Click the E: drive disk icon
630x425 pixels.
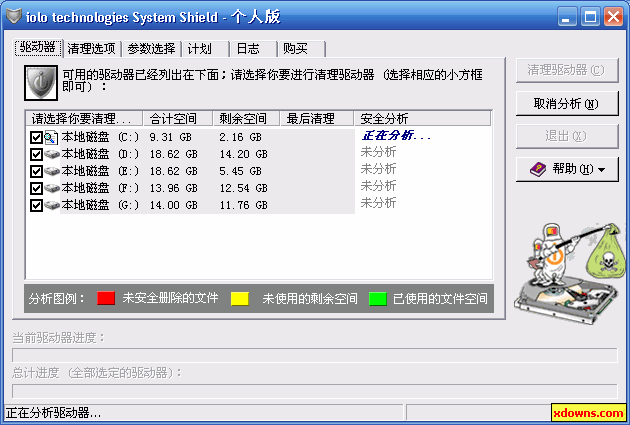point(52,171)
